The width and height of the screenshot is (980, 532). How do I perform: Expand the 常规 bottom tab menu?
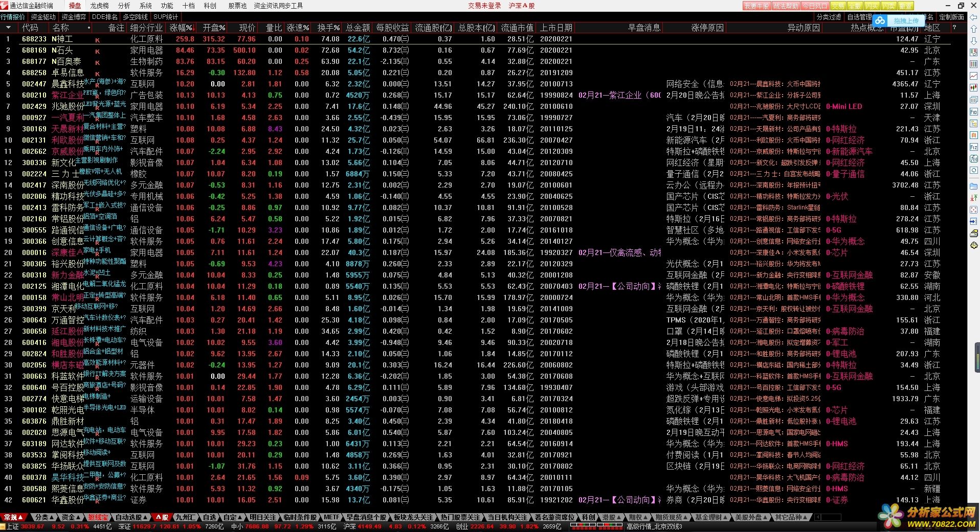coord(14,517)
